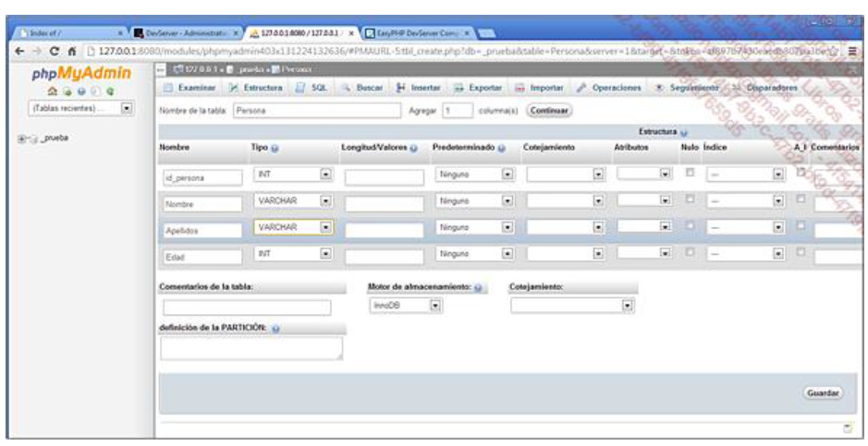Switch to the Estructura tab
Viewport: 868px width, 446px height.
point(256,88)
